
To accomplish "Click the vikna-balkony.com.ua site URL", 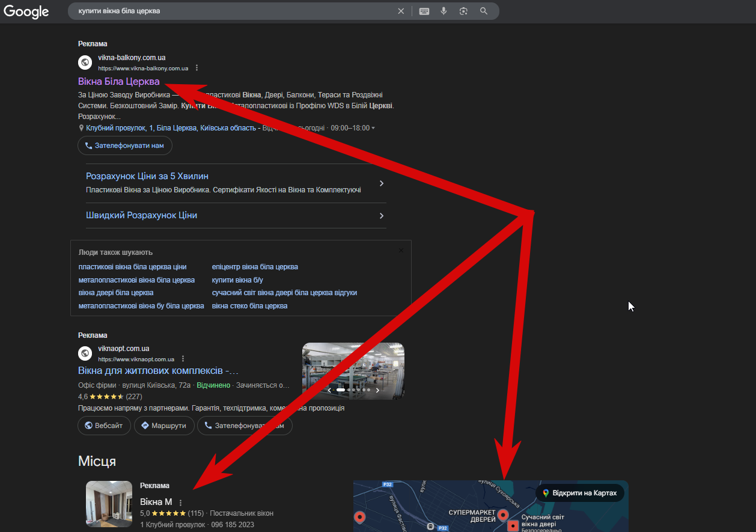I will (x=143, y=69).
